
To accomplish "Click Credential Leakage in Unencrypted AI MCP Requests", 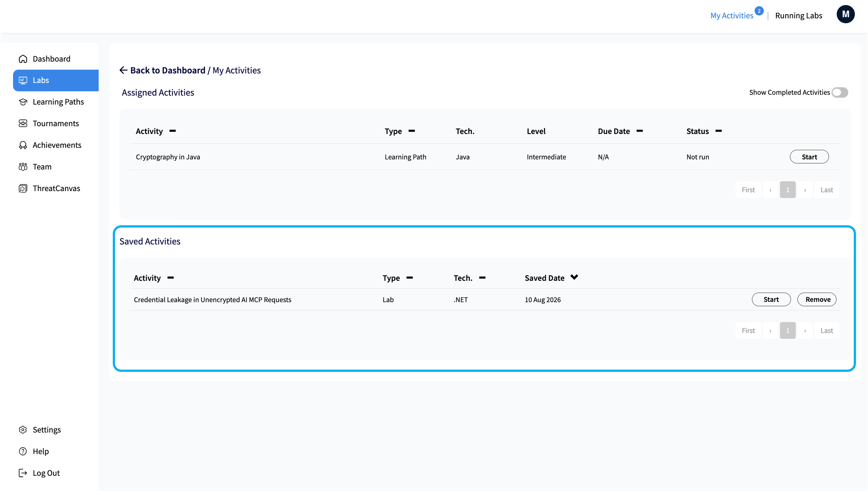I will point(212,300).
